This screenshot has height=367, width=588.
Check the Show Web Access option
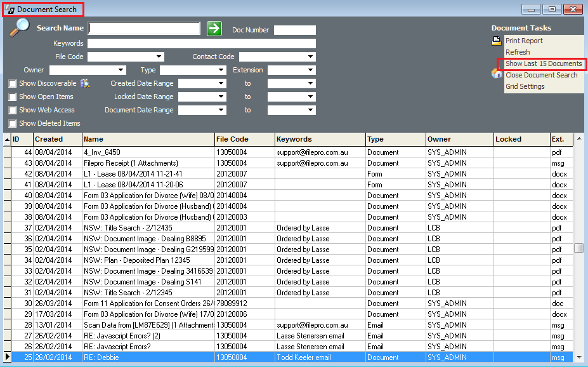tap(13, 110)
